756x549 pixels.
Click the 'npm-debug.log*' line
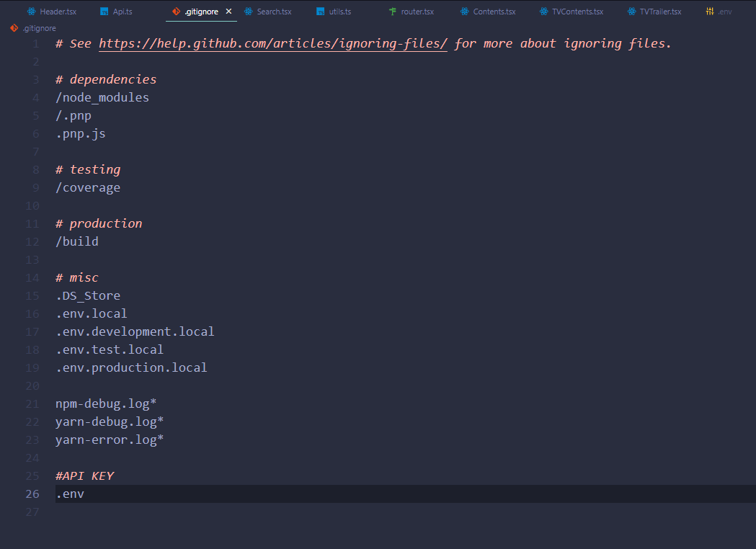click(x=106, y=404)
